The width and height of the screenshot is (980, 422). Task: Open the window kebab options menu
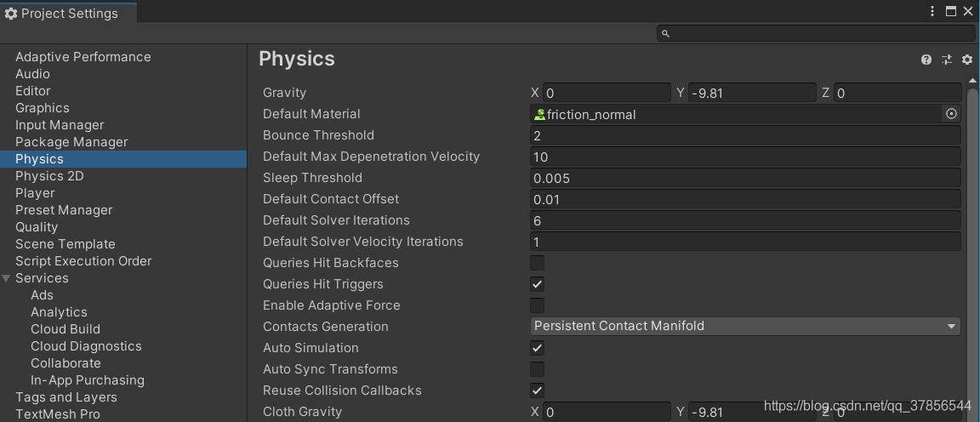tap(933, 12)
